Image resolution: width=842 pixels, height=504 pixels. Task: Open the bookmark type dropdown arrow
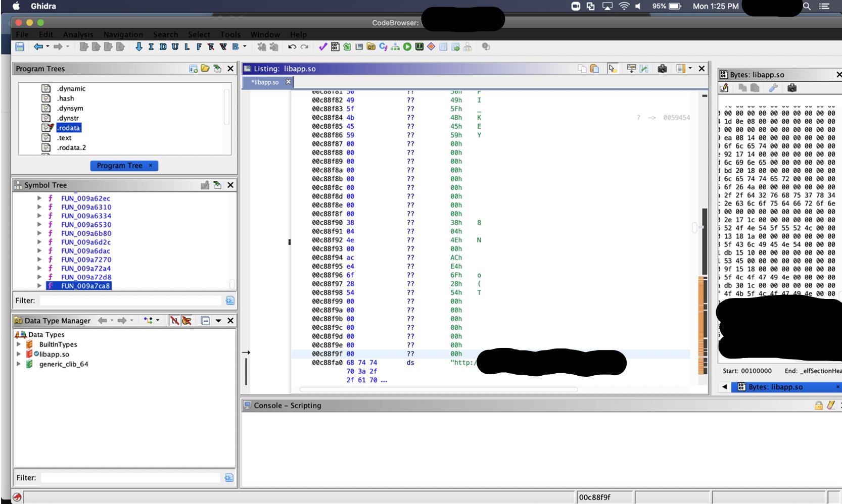[245, 47]
